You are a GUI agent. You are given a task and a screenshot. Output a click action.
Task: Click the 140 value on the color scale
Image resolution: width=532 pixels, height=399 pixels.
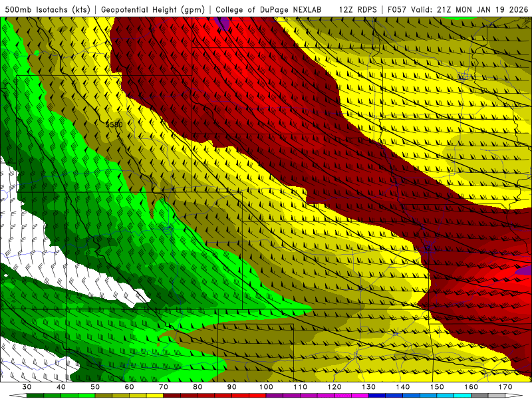point(403,387)
